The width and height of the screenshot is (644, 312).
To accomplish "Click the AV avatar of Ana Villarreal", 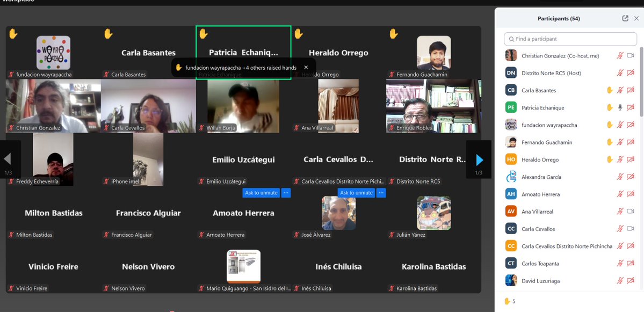I will coord(511,212).
